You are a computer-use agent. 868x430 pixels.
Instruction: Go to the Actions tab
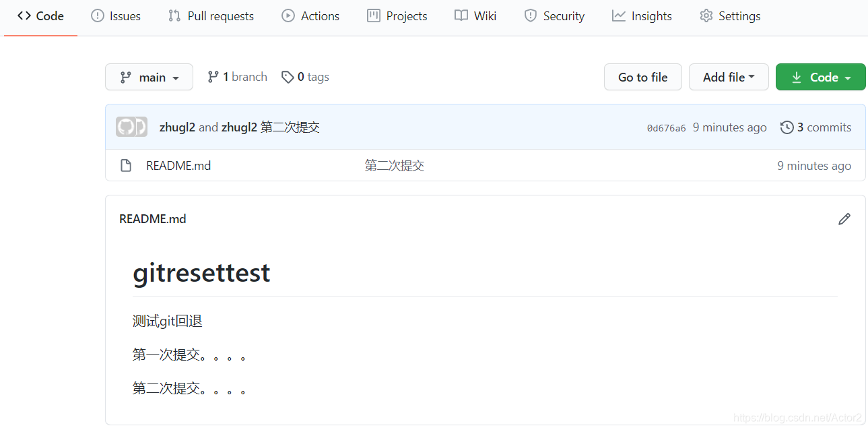[310, 16]
